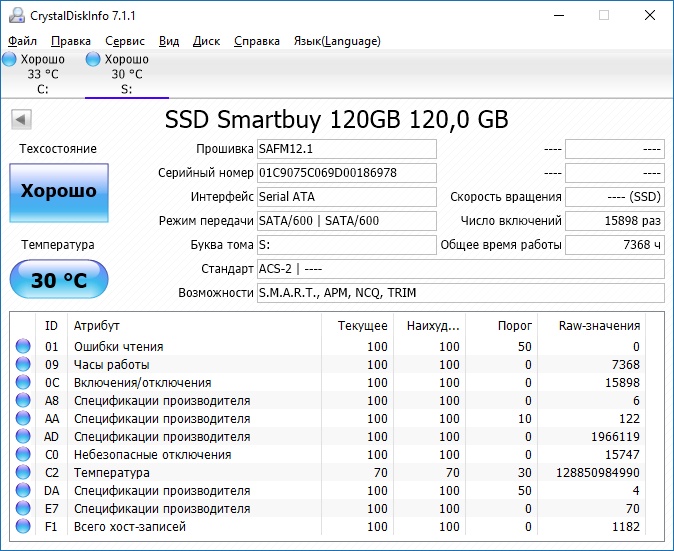Screen dimensions: 674x551
Task: Open the Файл menu
Action: [x=22, y=41]
